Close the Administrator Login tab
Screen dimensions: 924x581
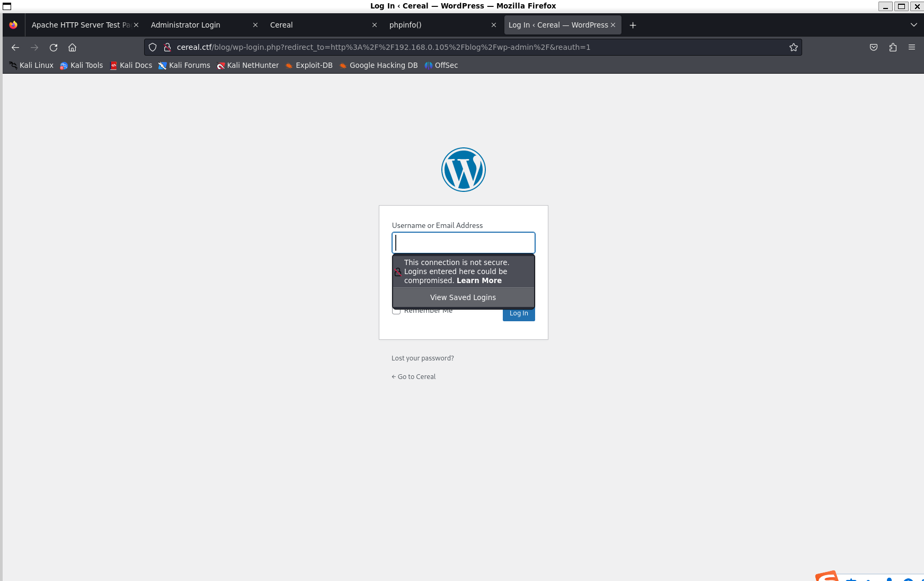pyautogui.click(x=255, y=25)
